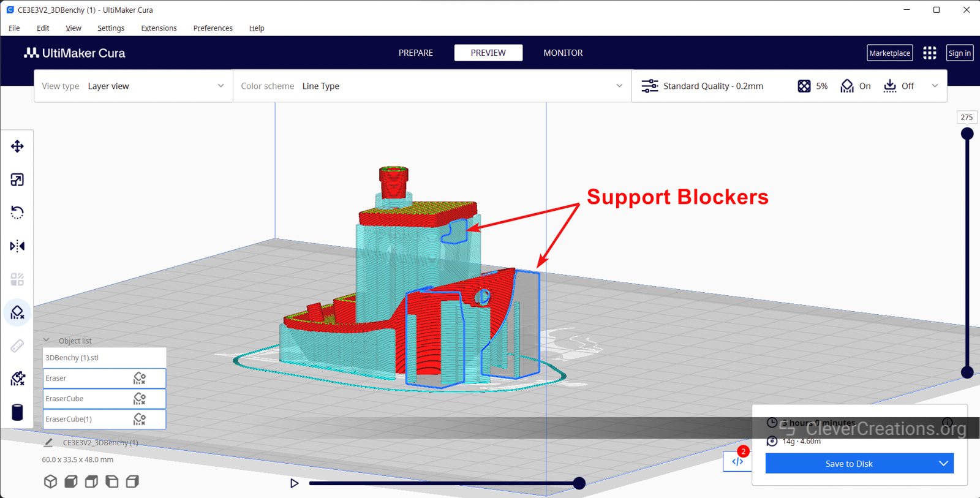Switch to top view cube
Viewport: 980px width, 498px height.
pyautogui.click(x=91, y=481)
